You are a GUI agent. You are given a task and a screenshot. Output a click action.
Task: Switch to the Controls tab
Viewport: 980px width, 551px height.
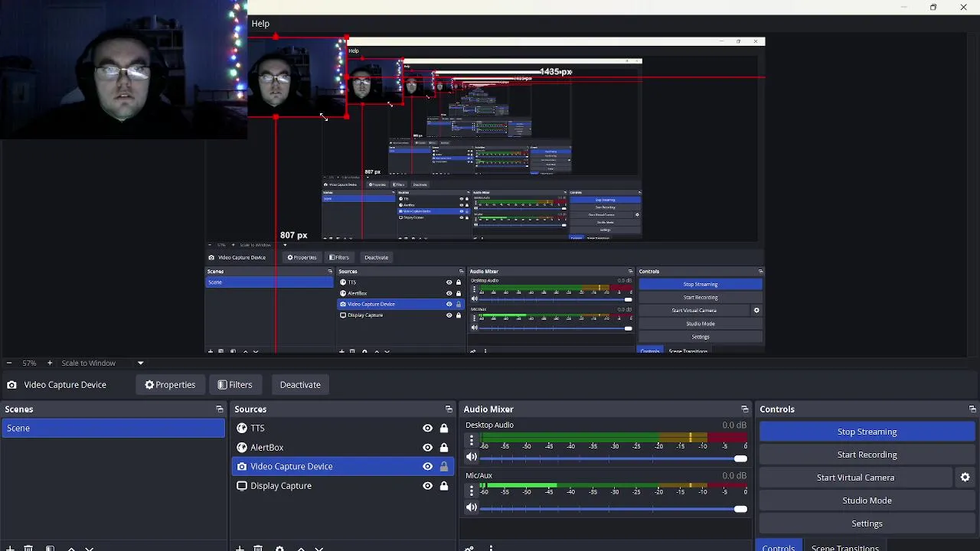(x=778, y=546)
